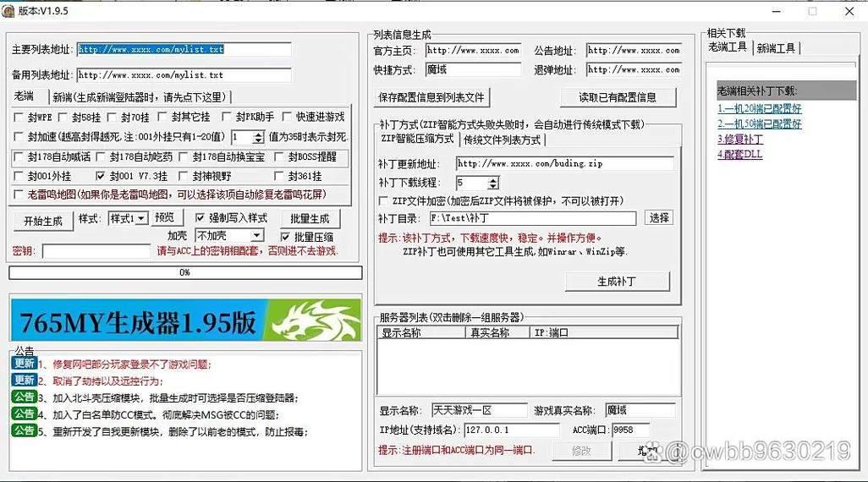The image size is (868, 482).
Task: Switch to the 新端 login generator tab
Action: point(140,97)
